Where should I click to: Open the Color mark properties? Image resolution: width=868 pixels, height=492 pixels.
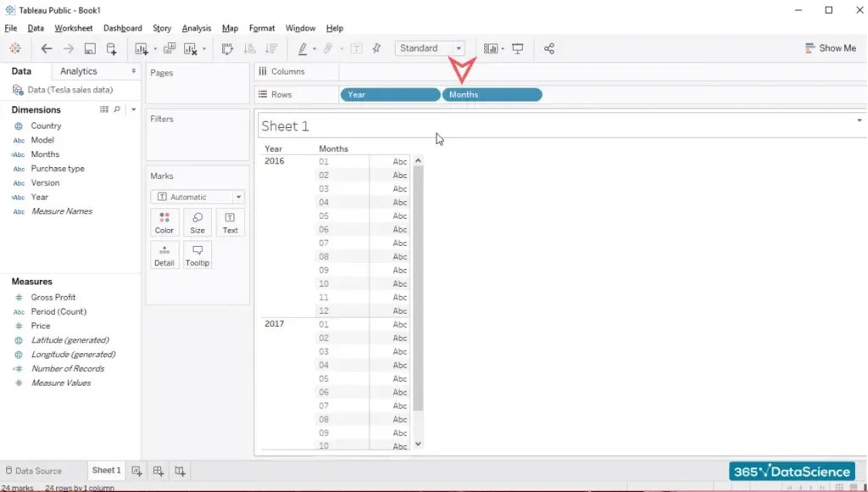coord(164,221)
